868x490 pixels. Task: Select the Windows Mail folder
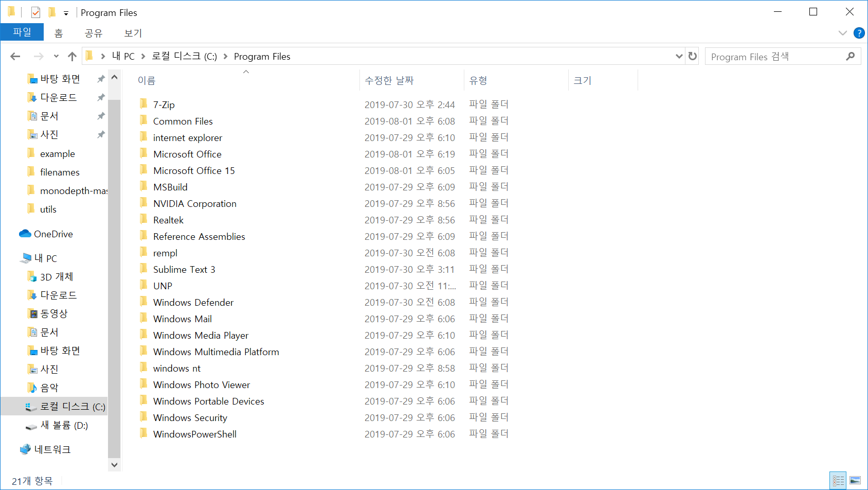point(182,319)
